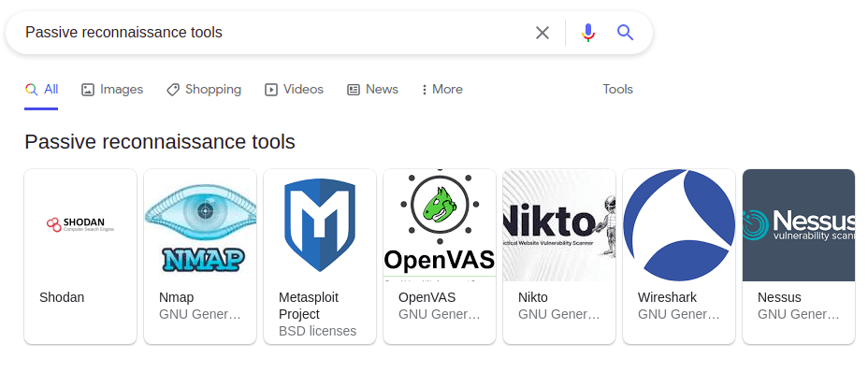Open the Videos tab
The image size is (868, 372).
[x=294, y=90]
